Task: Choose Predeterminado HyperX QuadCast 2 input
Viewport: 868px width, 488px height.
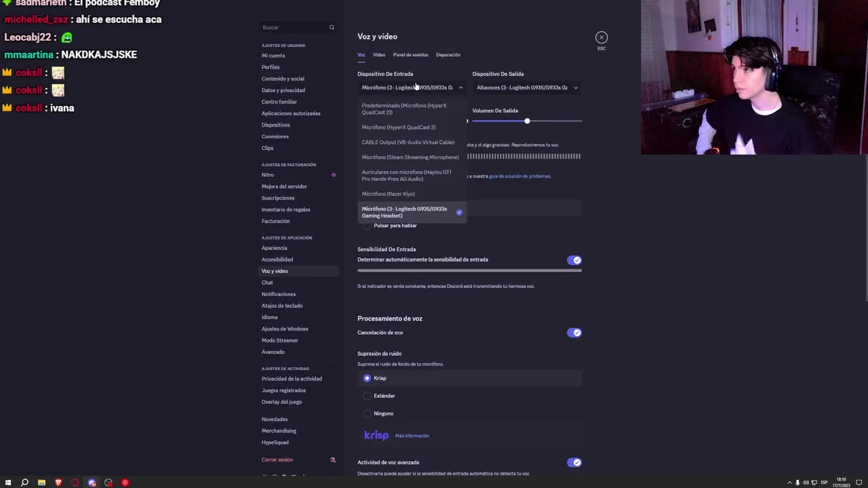Action: point(412,109)
